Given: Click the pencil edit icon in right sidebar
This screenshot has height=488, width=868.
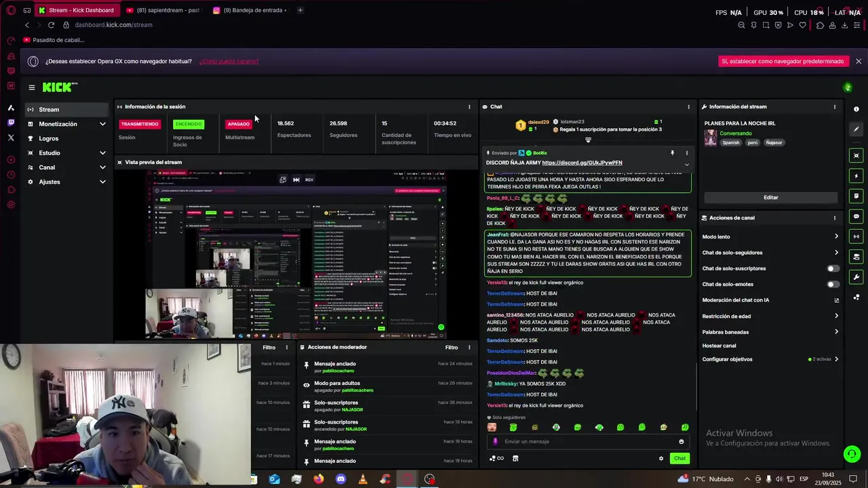Looking at the screenshot, I should coord(856,129).
